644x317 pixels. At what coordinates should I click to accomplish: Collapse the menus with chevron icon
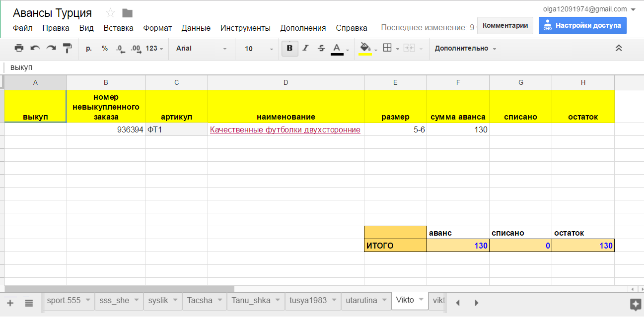(x=619, y=48)
